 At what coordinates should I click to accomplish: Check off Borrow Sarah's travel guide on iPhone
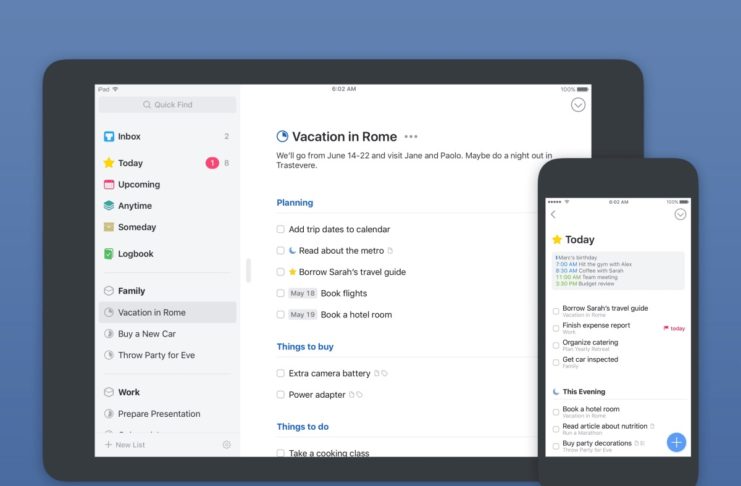pyautogui.click(x=556, y=311)
